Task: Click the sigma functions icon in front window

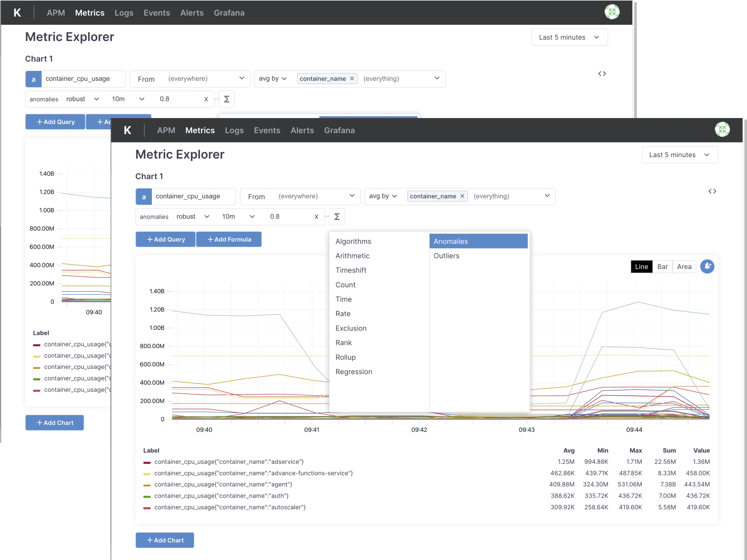Action: click(x=337, y=217)
